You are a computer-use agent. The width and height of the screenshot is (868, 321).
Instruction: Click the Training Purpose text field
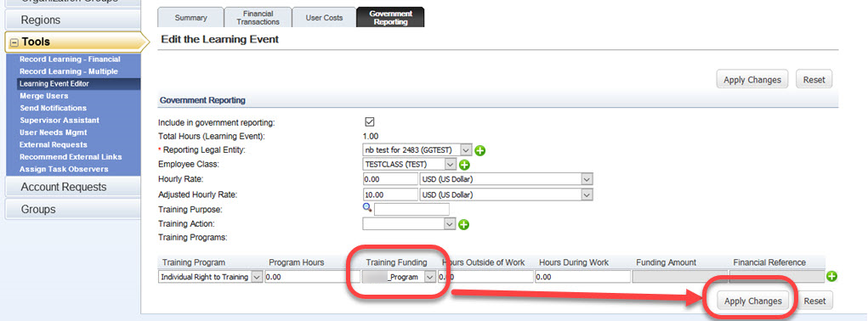[x=411, y=210]
